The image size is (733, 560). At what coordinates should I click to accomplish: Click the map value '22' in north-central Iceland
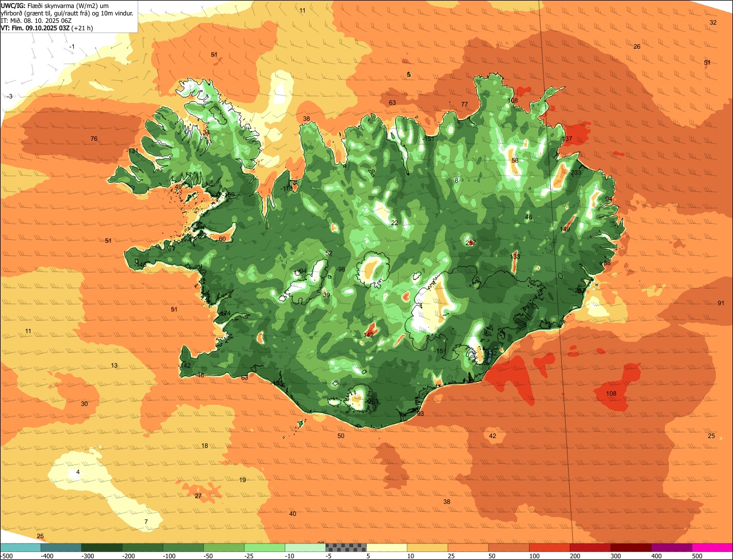coord(394,223)
